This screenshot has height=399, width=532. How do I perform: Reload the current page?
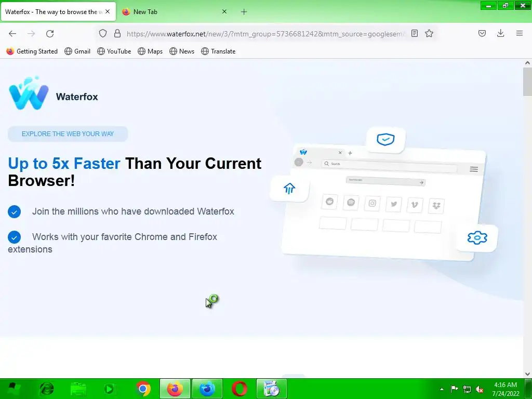point(50,33)
